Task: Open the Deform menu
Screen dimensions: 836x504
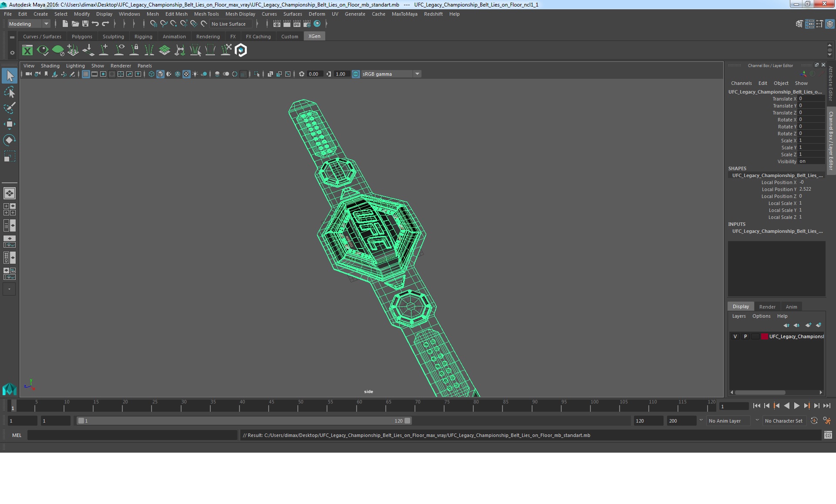Action: click(x=317, y=14)
